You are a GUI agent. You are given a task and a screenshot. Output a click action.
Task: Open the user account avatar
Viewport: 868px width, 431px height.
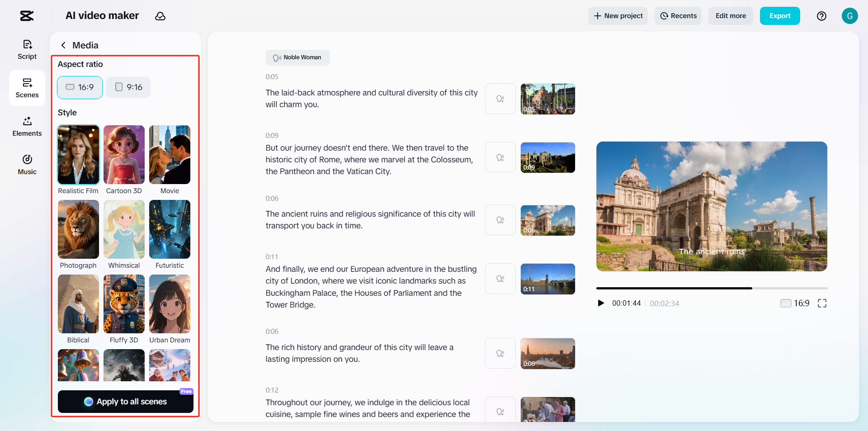click(x=849, y=16)
